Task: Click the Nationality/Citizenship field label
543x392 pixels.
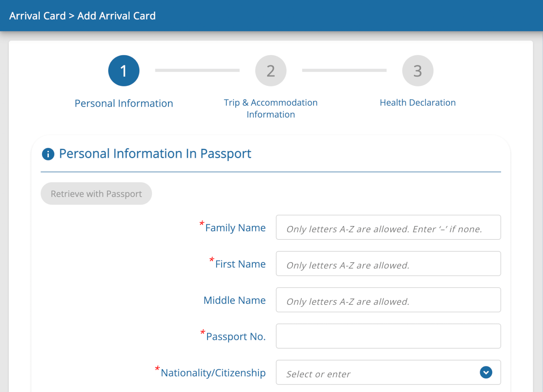Action: [x=213, y=373]
